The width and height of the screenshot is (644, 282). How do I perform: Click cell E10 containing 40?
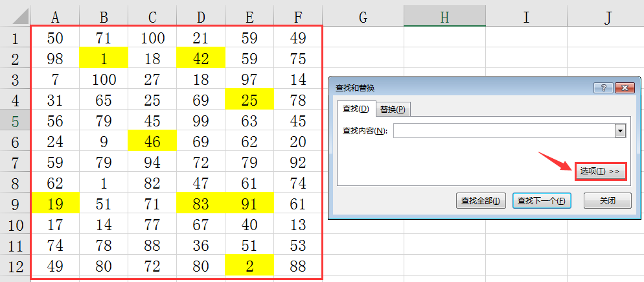(x=249, y=224)
